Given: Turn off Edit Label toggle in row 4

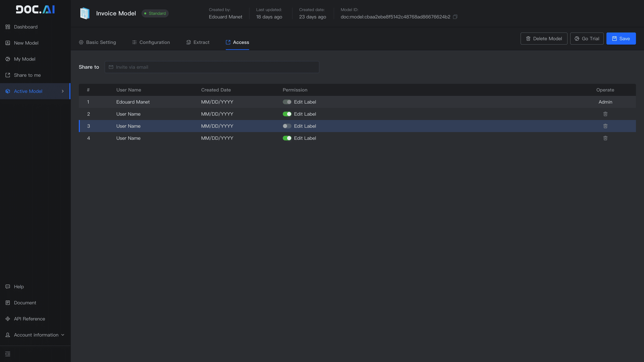Looking at the screenshot, I should (287, 138).
